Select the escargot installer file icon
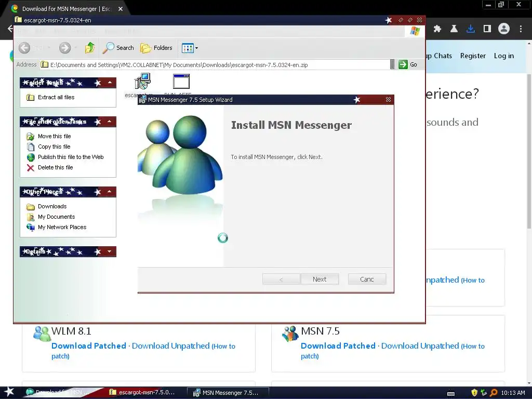 [142, 82]
